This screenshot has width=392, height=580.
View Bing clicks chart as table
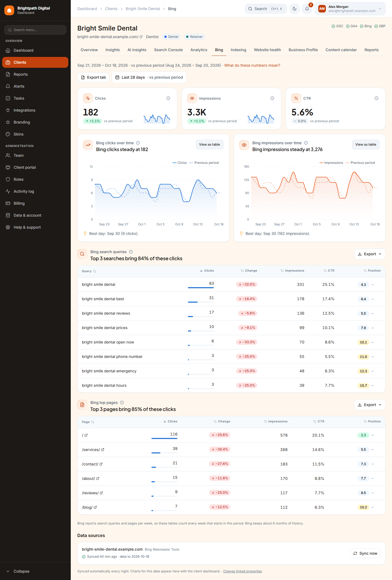(x=209, y=145)
